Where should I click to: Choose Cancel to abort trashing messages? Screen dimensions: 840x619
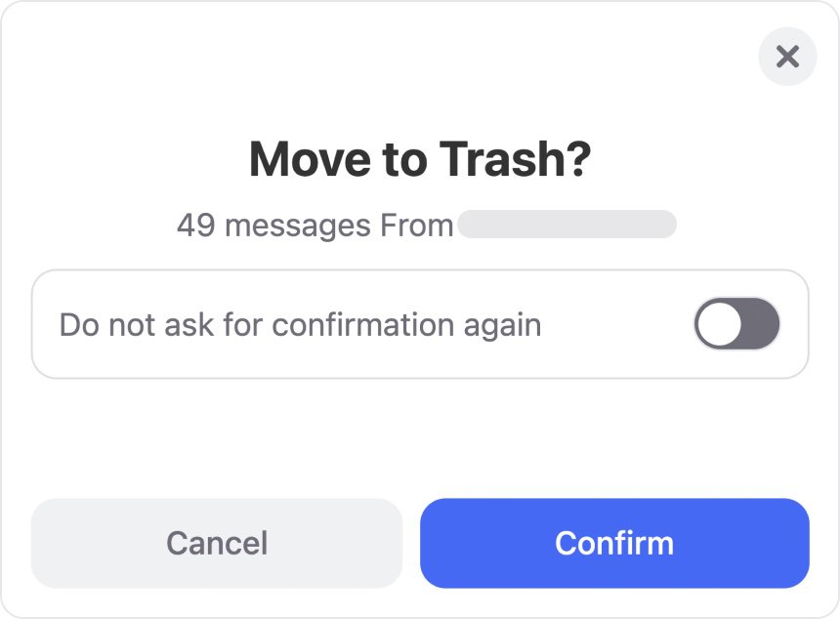(216, 543)
